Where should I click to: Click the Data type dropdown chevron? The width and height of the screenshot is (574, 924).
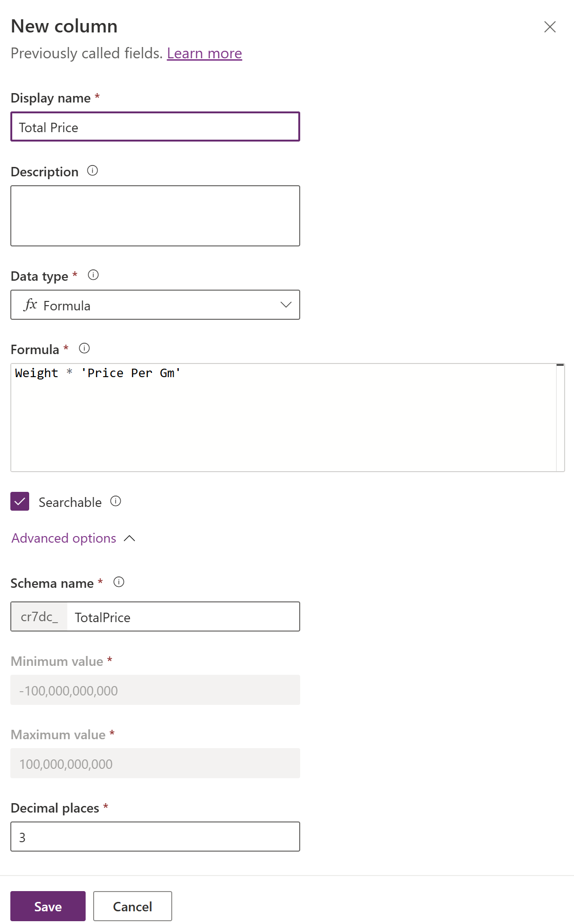tap(285, 305)
